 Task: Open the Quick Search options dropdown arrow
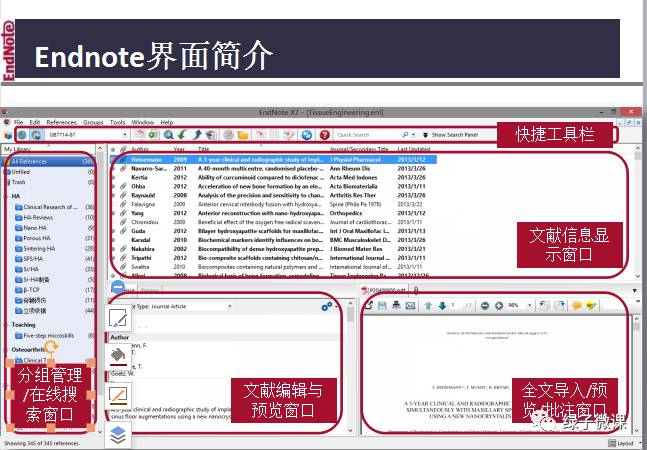coord(413,135)
